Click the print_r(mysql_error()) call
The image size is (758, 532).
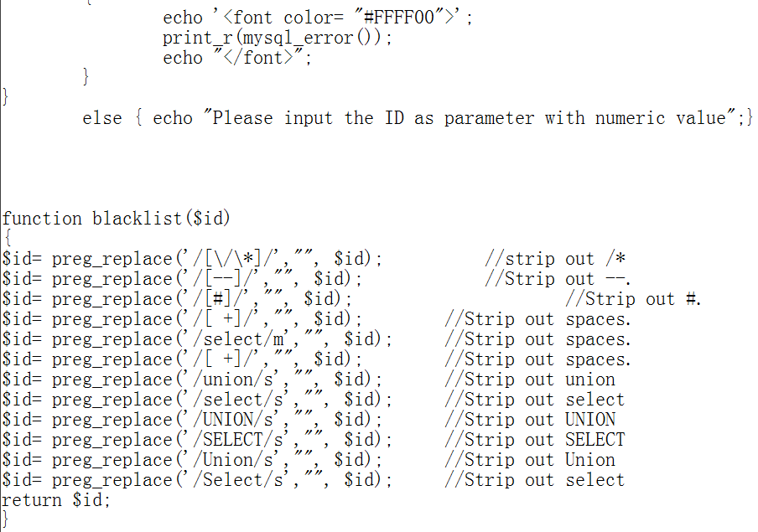(277, 38)
